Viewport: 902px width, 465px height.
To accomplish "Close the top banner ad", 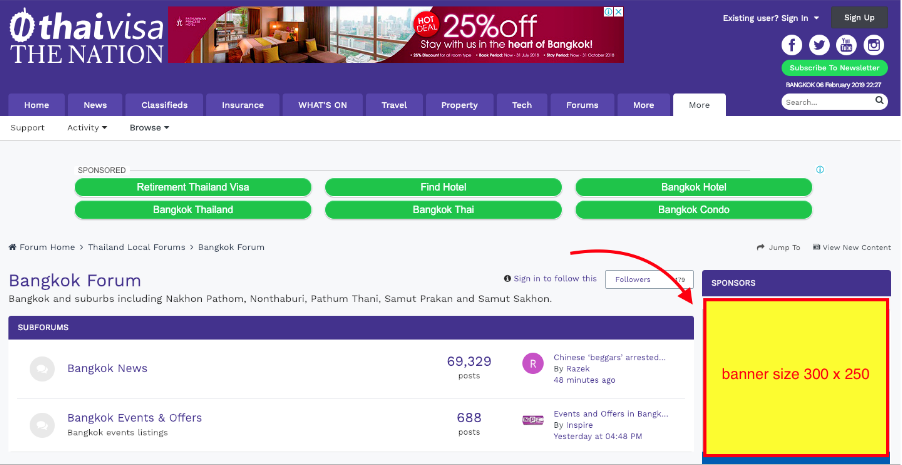I will click(x=618, y=12).
